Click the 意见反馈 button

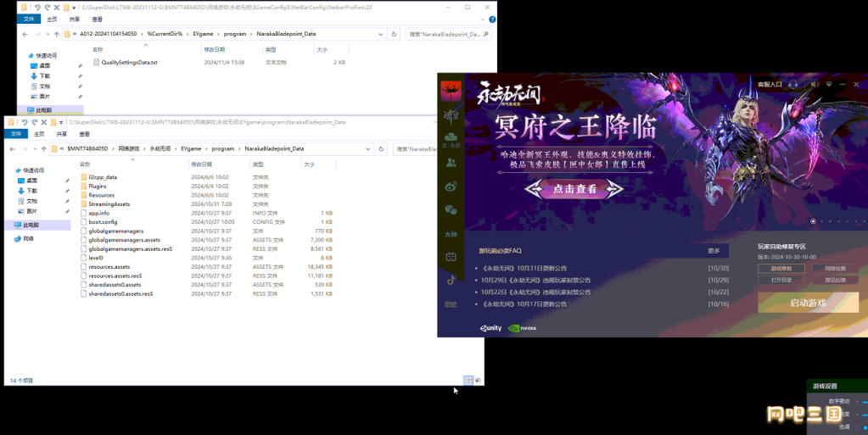(835, 280)
